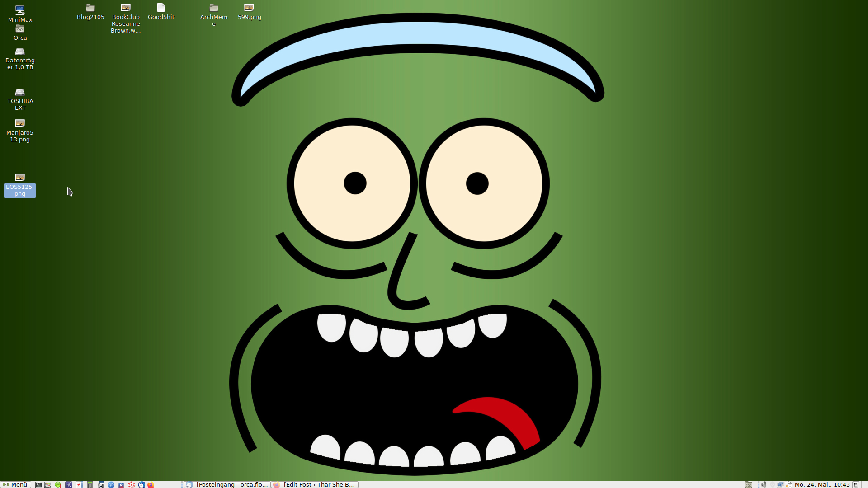Select the BookClub Roseanne Brown file
Viewport: 868px width, 488px height.
pos(126,18)
